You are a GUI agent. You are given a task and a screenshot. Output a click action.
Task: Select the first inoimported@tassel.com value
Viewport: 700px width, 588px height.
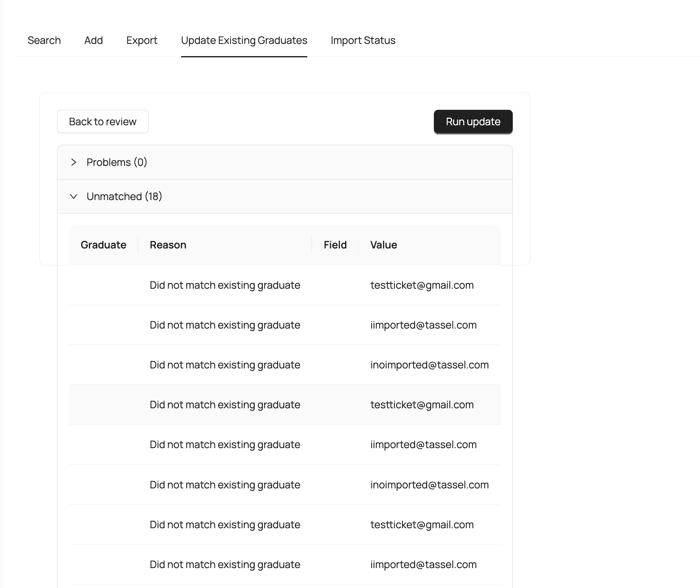coord(429,365)
